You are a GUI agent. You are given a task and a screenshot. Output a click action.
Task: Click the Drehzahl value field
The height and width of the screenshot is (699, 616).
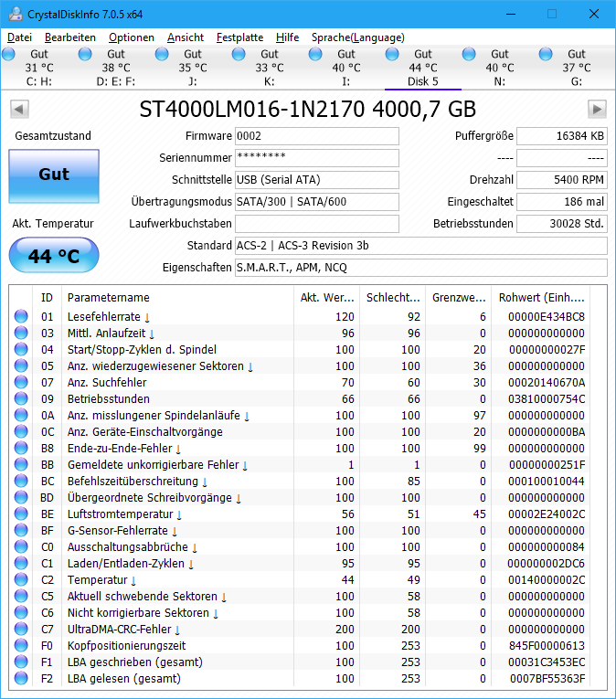561,180
